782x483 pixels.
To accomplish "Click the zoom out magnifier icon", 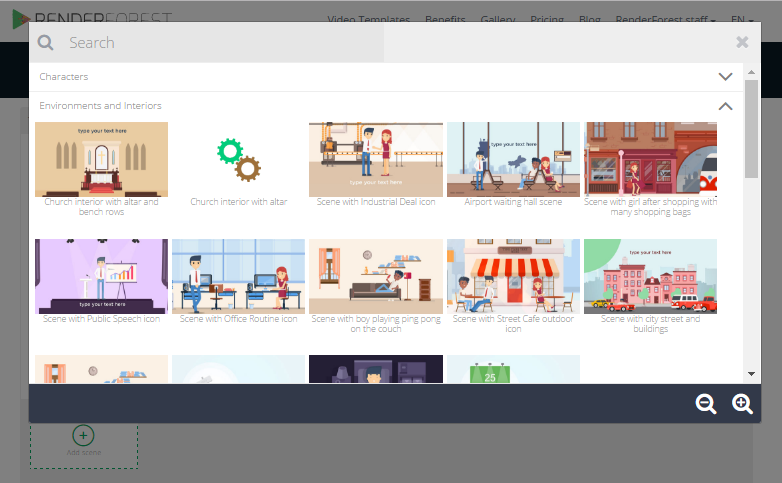I will click(706, 404).
